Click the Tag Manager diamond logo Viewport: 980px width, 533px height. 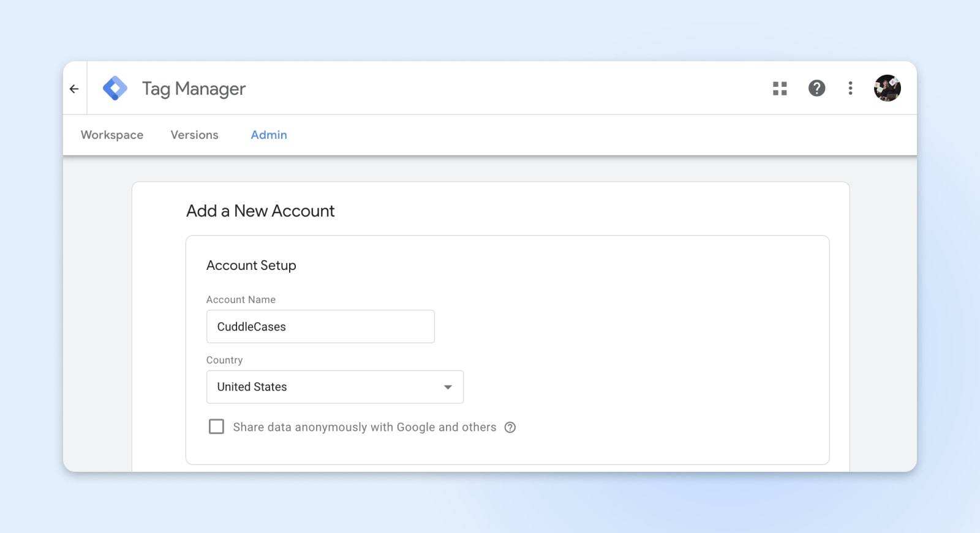pos(115,88)
